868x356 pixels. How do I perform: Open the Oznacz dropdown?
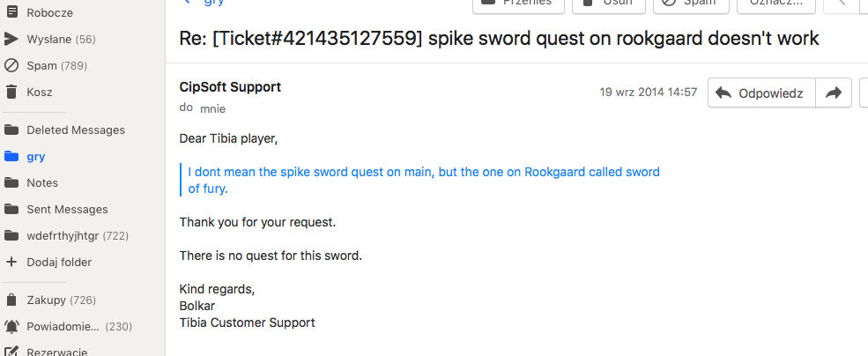point(776,4)
